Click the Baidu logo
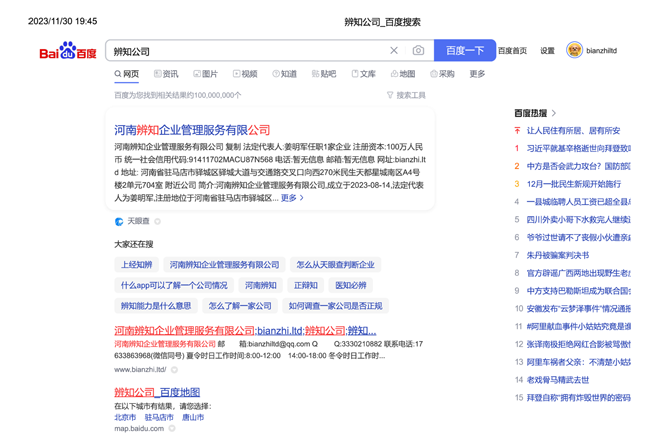Viewport: 661px width, 438px height. 68,51
